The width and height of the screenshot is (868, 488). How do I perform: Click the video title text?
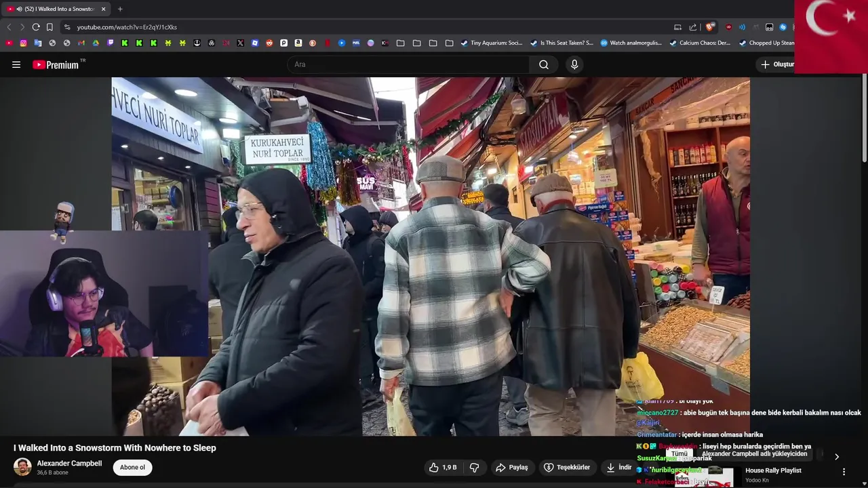pyautogui.click(x=115, y=448)
